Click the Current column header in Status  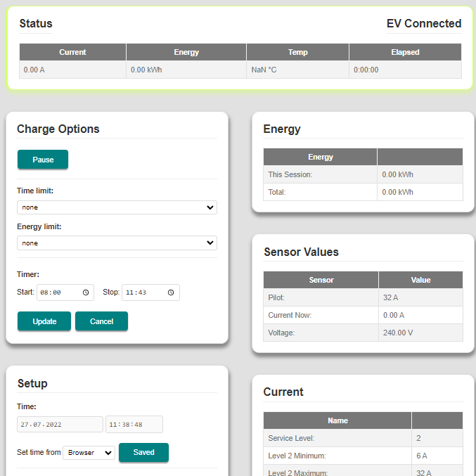click(x=73, y=52)
